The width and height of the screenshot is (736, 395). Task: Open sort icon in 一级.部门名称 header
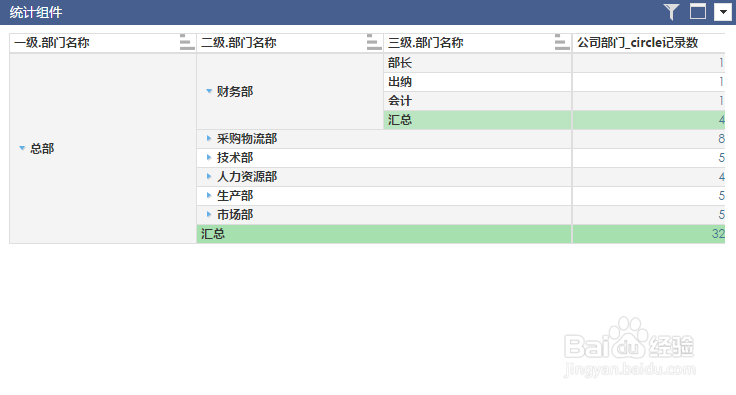[187, 42]
